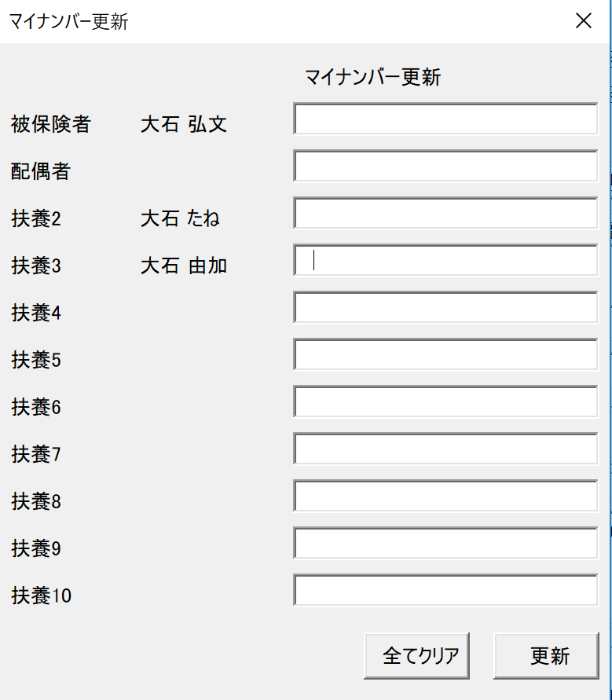Focus the 扶養10 input field
Image resolution: width=612 pixels, height=700 pixels.
(x=445, y=590)
